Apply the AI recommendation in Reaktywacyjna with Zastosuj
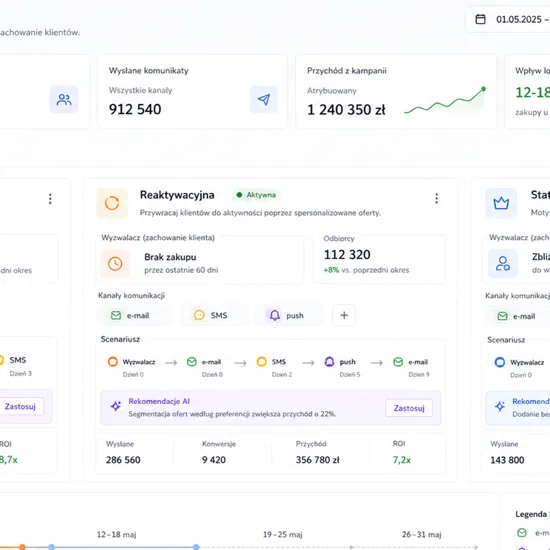 [409, 408]
